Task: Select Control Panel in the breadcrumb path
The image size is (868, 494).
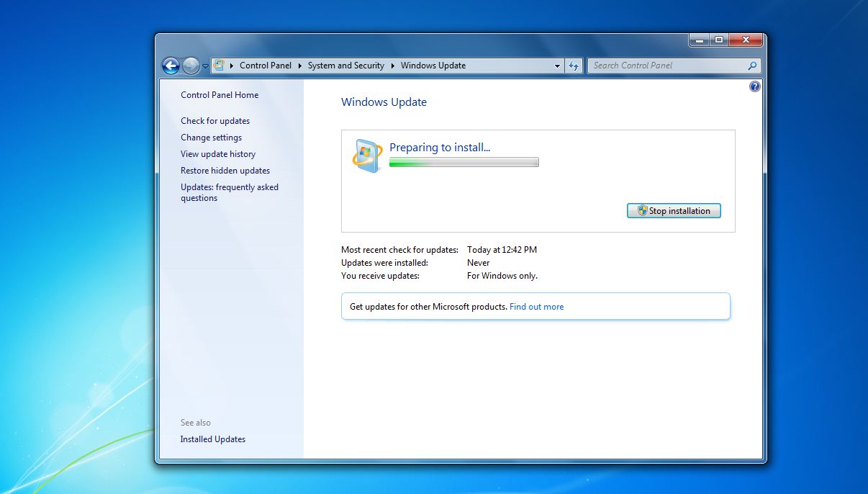Action: tap(266, 65)
